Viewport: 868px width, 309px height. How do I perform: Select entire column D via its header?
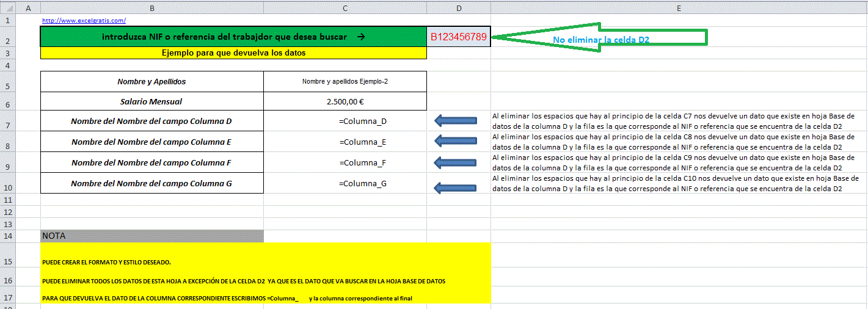[459, 7]
